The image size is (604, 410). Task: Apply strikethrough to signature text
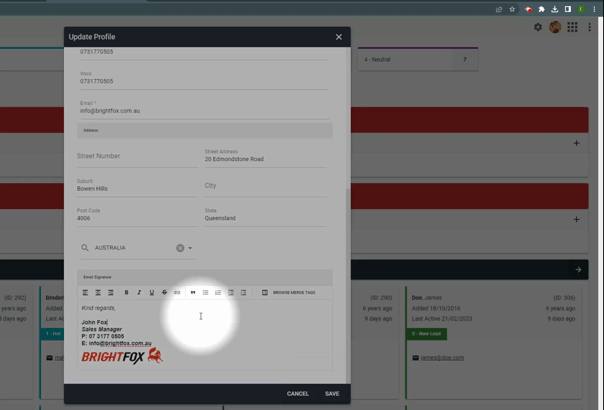pyautogui.click(x=164, y=292)
